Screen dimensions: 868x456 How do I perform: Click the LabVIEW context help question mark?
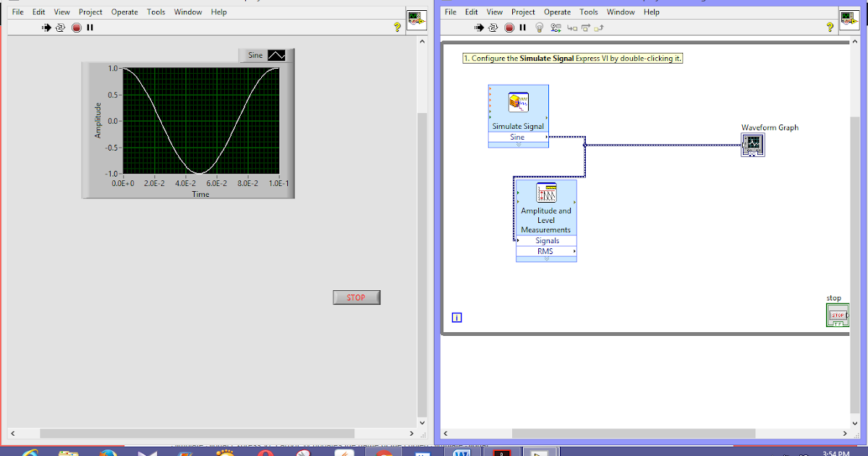(x=828, y=28)
